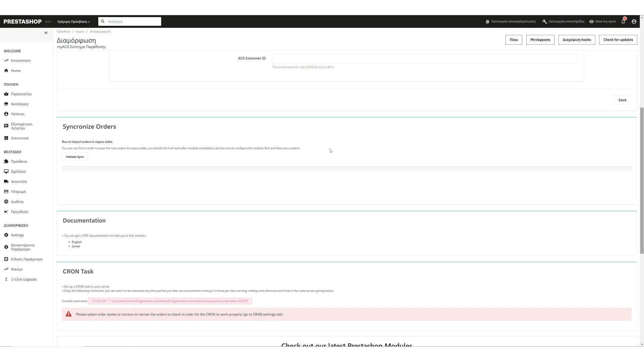Click the debug mode bug icon

click(x=487, y=21)
